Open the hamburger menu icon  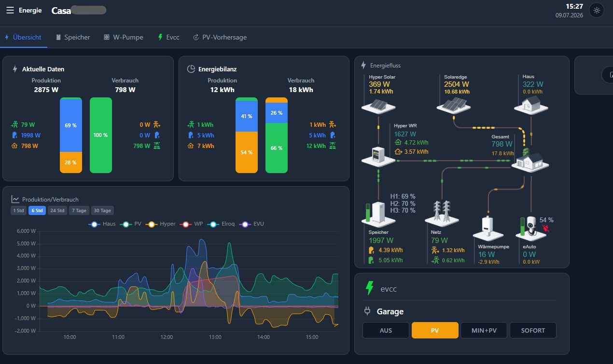pyautogui.click(x=10, y=10)
